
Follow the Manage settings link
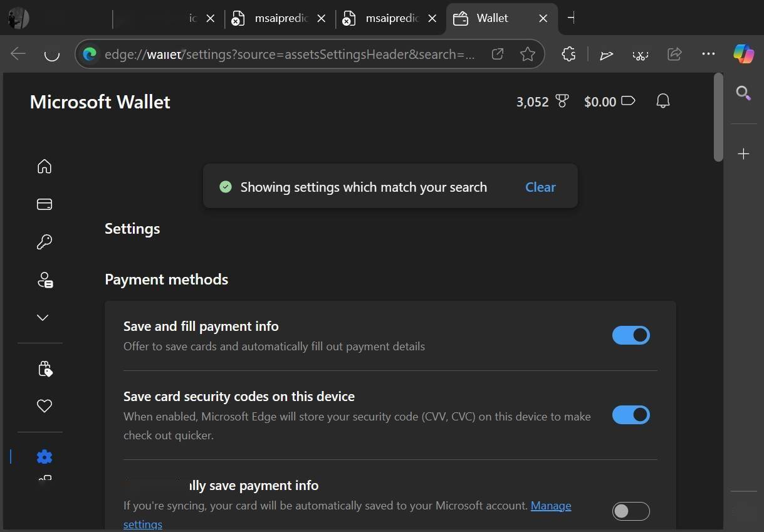[550, 506]
